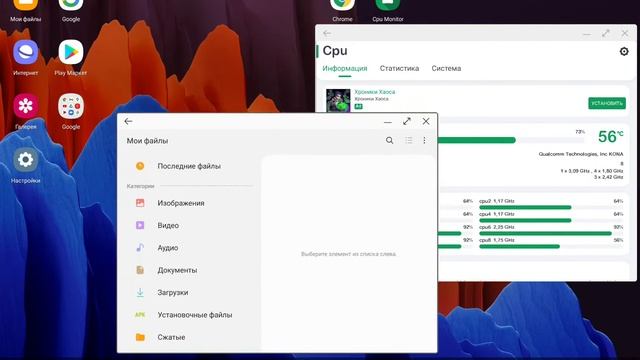This screenshot has width=640, height=360.
Task: Maximize the My Files window
Action: click(407, 121)
